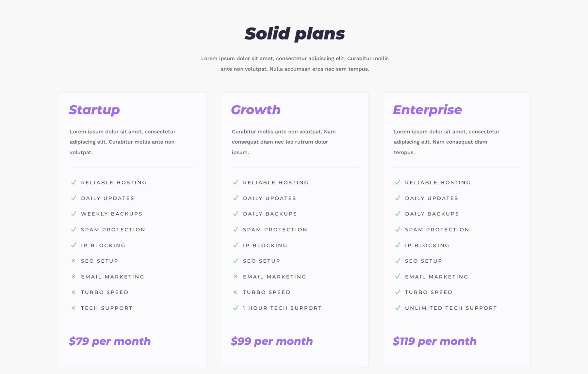
Task: Click the Startup Email Marketing feature text
Action: (x=113, y=277)
